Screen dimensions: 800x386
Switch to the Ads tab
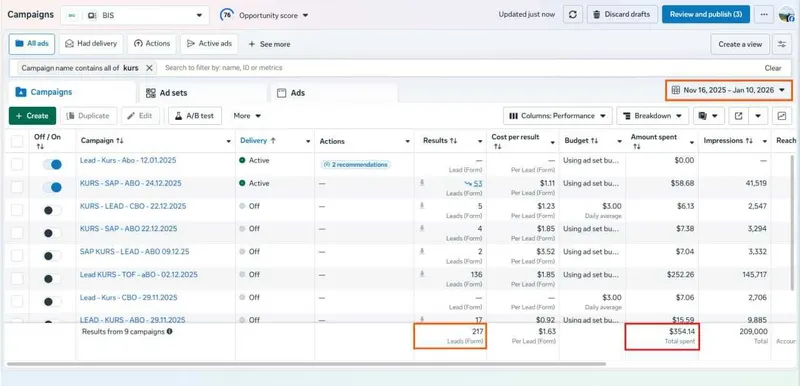(x=333, y=93)
